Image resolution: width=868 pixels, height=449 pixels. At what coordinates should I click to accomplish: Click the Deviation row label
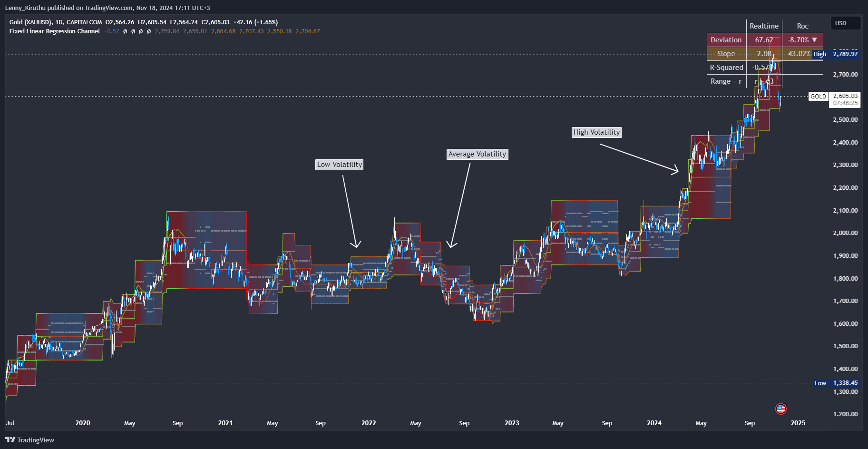coord(726,40)
